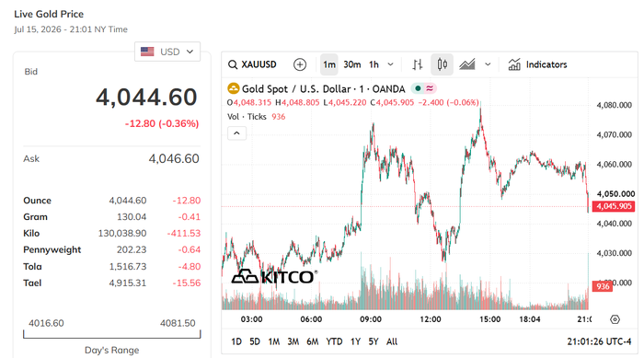Screen dimensions: 644x358
Task: Toggle the green market status dot
Action: point(418,88)
